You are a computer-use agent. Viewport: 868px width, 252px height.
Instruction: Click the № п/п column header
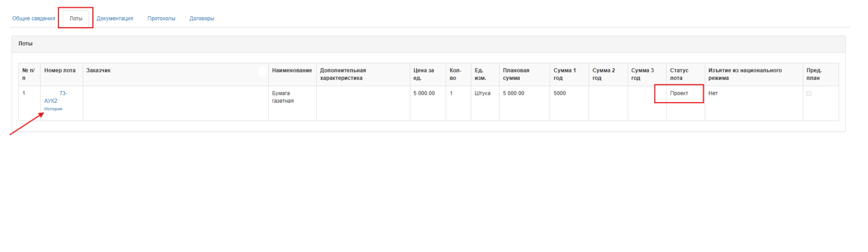click(28, 74)
